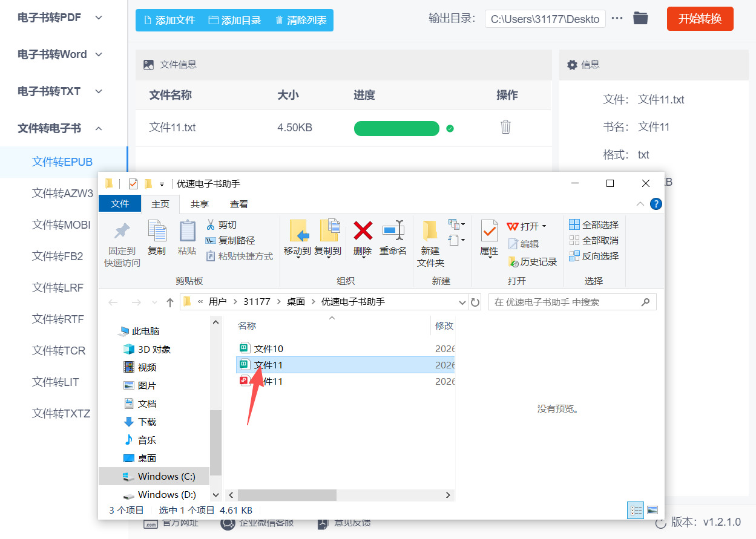Viewport: 756px width, 539px height.
Task: Click the Explorer search box
Action: (572, 301)
